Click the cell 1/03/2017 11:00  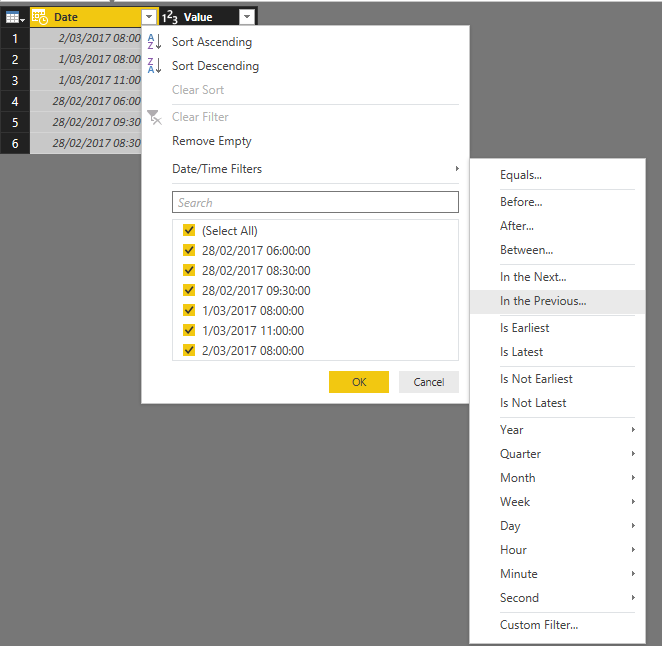pos(86,80)
